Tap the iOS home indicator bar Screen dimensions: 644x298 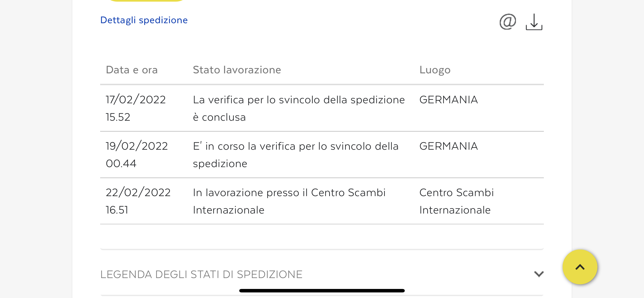tap(322, 291)
